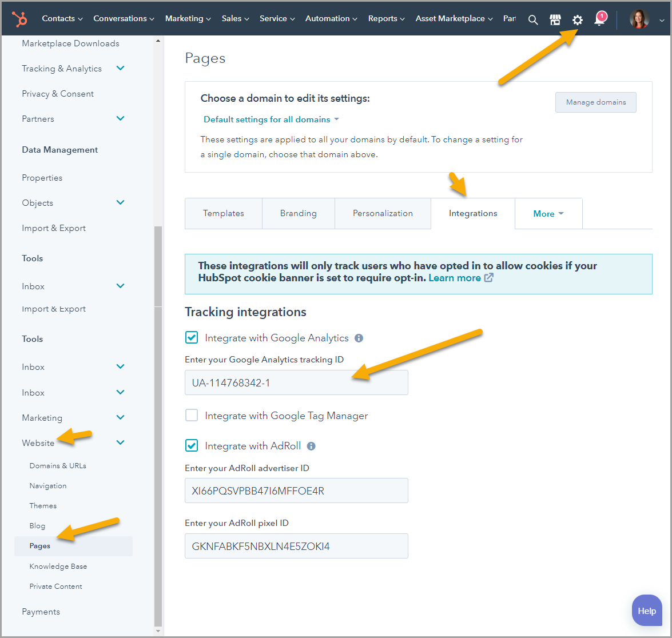Click the HubSpot sprocket logo

pos(19,19)
